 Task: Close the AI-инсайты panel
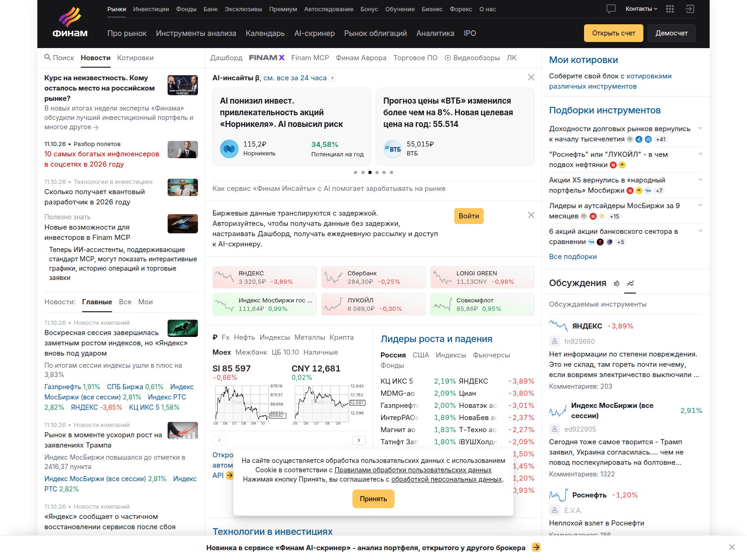531,77
